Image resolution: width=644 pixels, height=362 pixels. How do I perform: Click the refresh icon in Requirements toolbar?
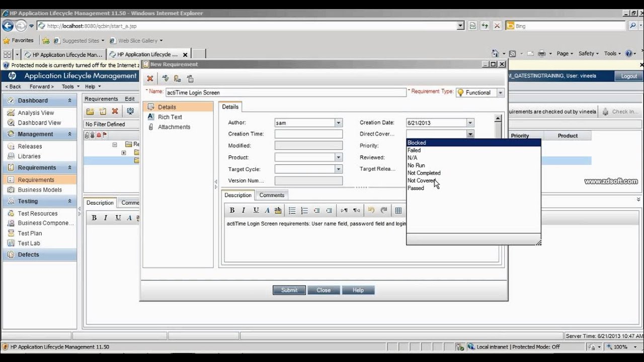click(130, 111)
